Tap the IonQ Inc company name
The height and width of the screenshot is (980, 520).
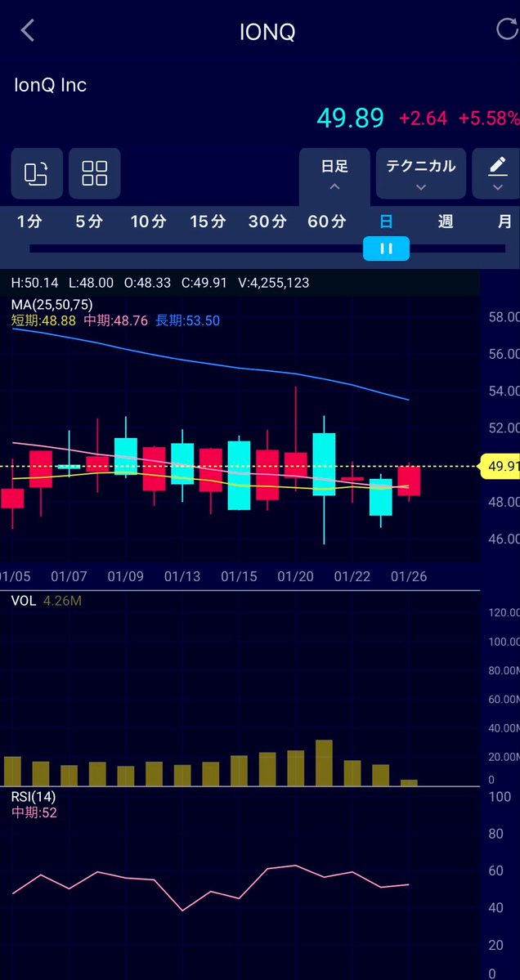[x=50, y=85]
